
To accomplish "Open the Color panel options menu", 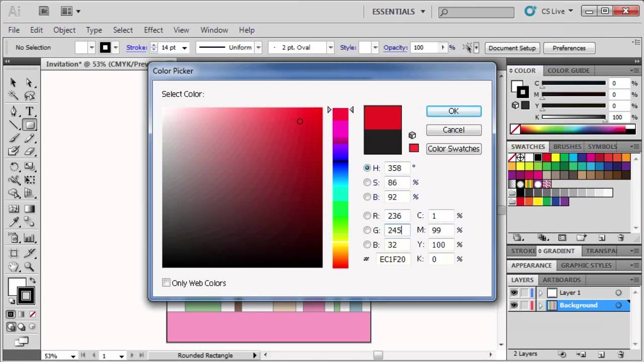I will point(634,71).
